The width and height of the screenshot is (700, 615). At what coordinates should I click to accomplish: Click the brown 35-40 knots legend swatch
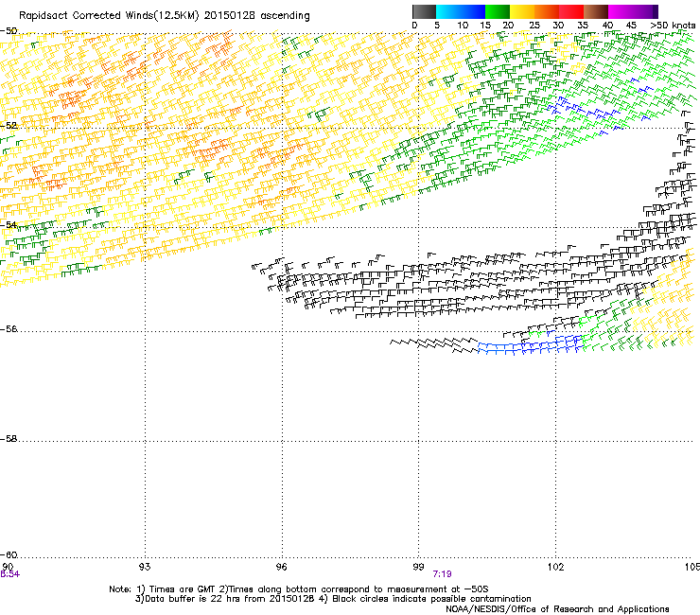pos(596,11)
